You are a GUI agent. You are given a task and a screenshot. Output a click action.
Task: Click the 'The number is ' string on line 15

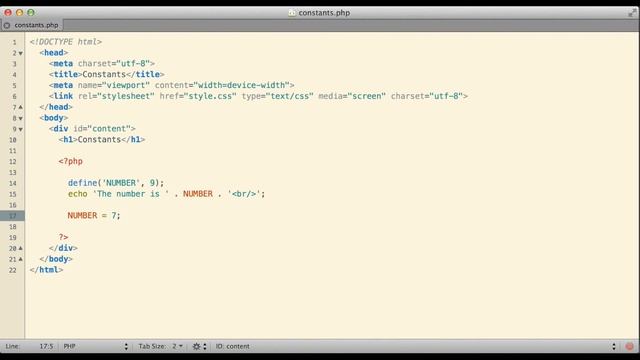[131, 194]
